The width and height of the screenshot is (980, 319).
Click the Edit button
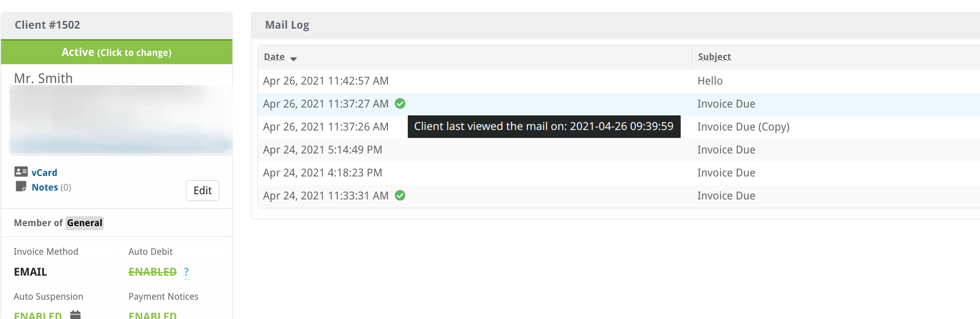(x=203, y=191)
